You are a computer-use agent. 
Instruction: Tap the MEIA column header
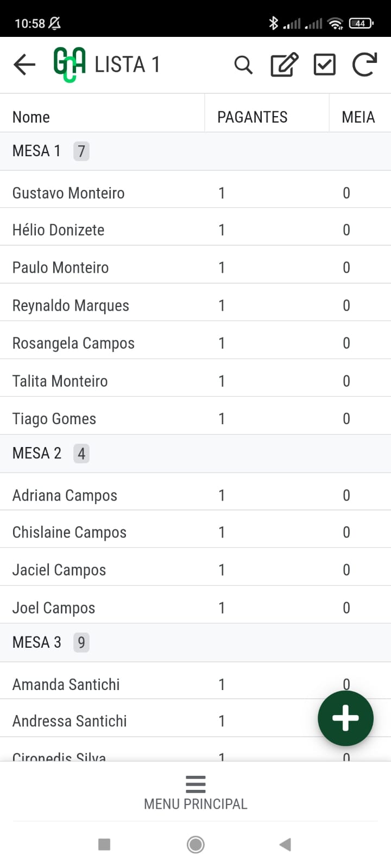358,117
